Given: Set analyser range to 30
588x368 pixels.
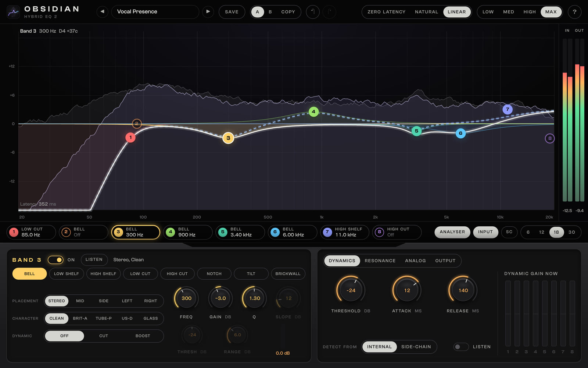Looking at the screenshot, I should coord(572,232).
